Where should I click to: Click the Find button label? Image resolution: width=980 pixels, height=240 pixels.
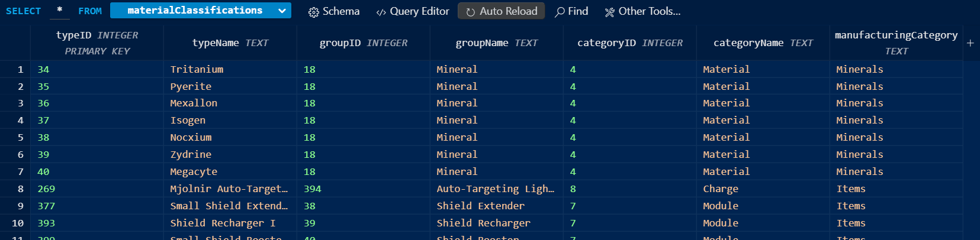578,11
